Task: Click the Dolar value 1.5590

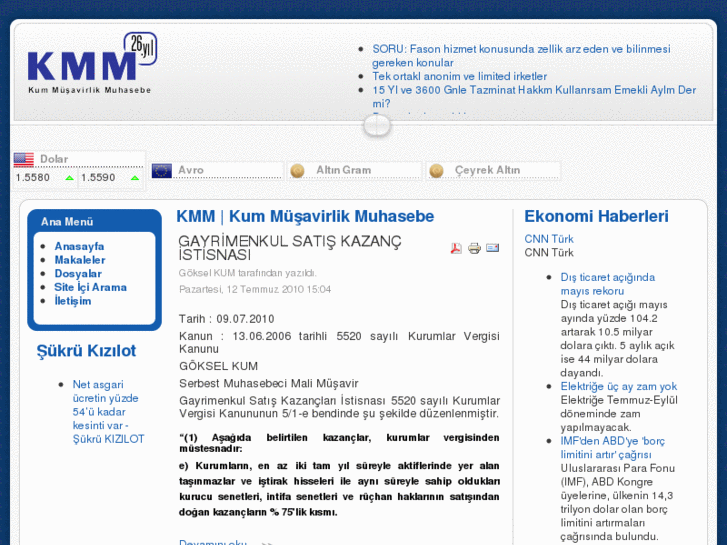Action: pos(98,178)
